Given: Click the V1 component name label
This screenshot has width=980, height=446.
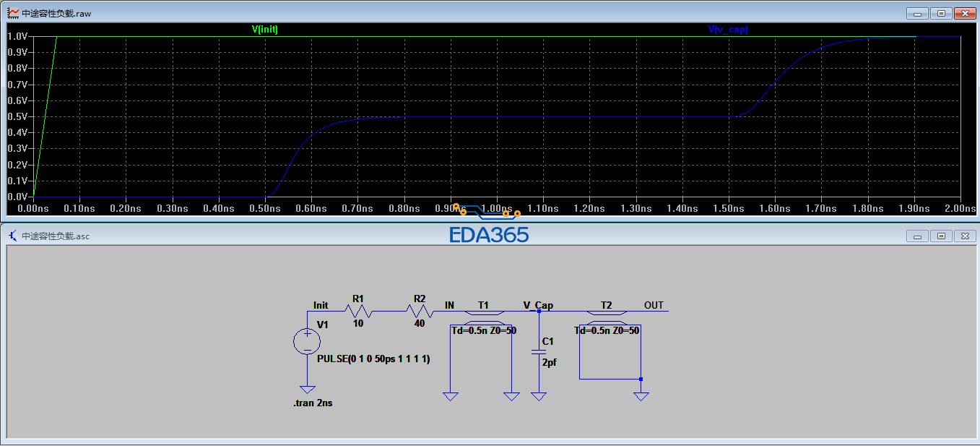Looking at the screenshot, I should coord(322,325).
